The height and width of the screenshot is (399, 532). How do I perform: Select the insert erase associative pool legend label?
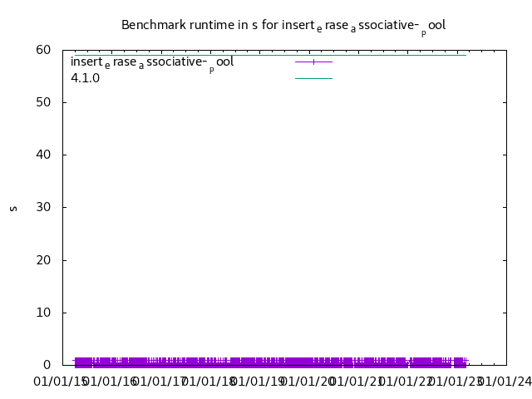pyautogui.click(x=152, y=62)
